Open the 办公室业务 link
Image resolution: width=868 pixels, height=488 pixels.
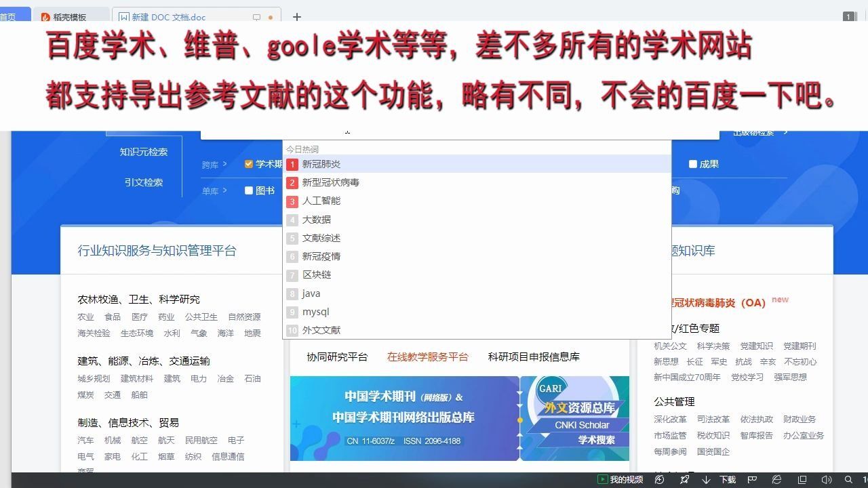pos(804,435)
